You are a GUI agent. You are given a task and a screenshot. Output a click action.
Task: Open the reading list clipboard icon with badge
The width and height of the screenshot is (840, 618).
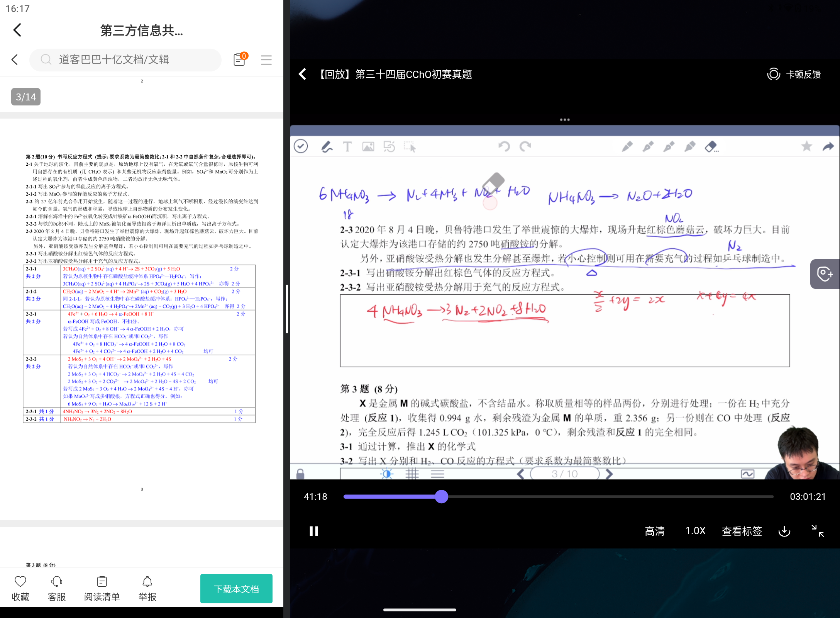point(240,59)
